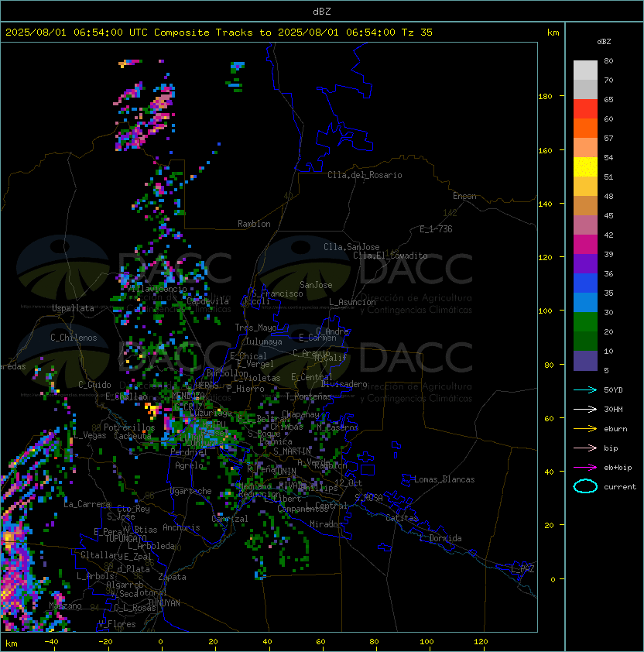Image resolution: width=644 pixels, height=652 pixels.
Task: Pick the light gray 80 dBZ swatch
Action: pyautogui.click(x=585, y=70)
